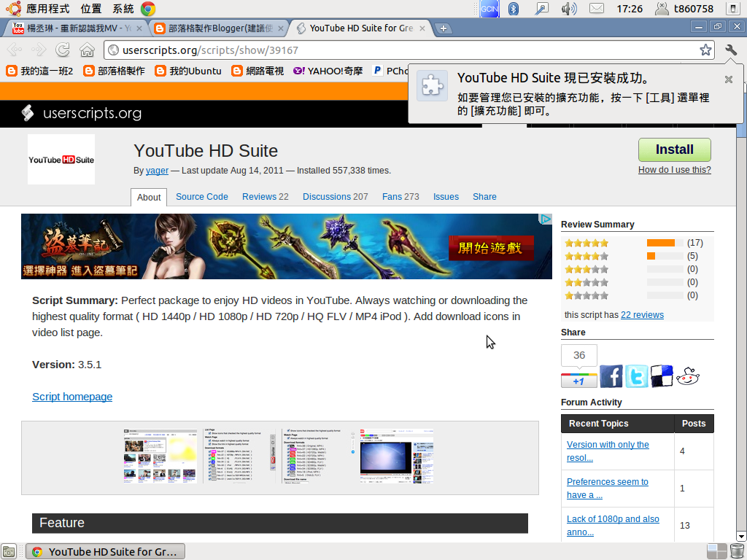The width and height of the screenshot is (747, 560).
Task: Click the taskbar YouTube HD Suite window button
Action: tap(105, 551)
